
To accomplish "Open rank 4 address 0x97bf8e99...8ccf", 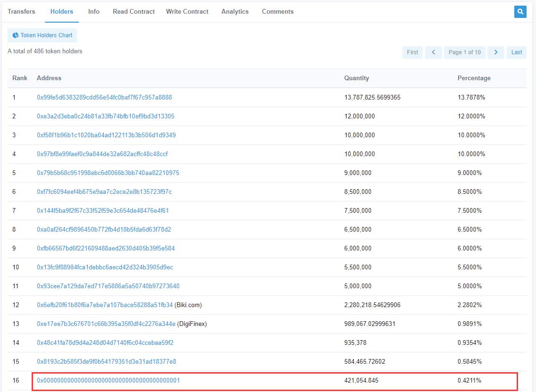I will pos(102,154).
